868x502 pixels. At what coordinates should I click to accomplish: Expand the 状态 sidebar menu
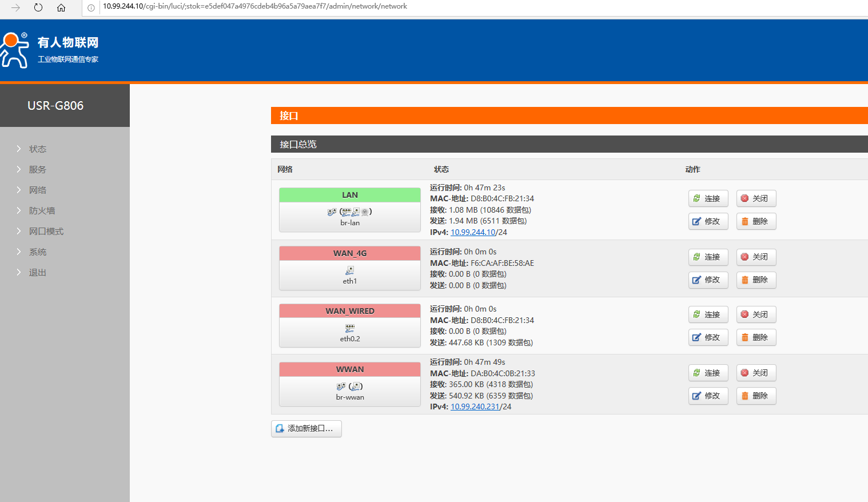38,149
